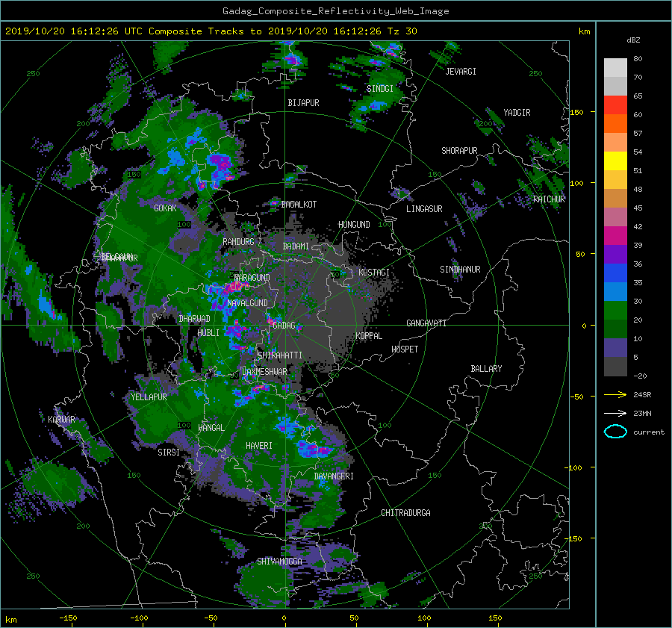Select the bright green 20-30 dBZ swatch
This screenshot has height=628, width=672.
(x=615, y=311)
